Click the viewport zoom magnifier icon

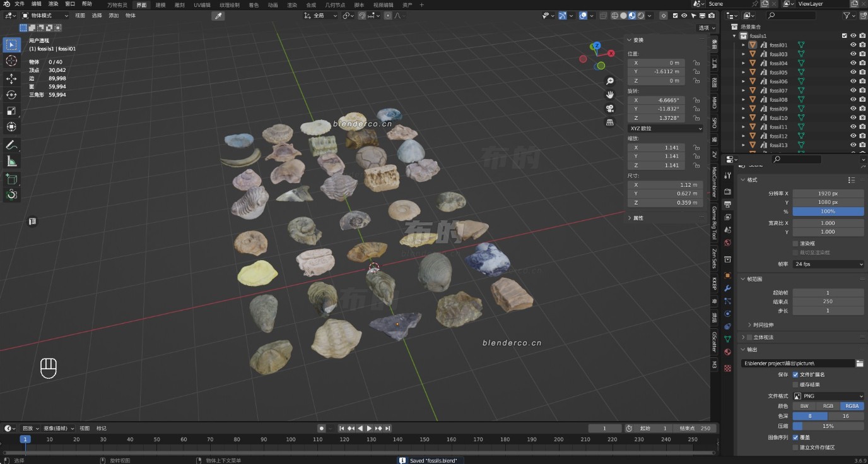pyautogui.click(x=610, y=81)
